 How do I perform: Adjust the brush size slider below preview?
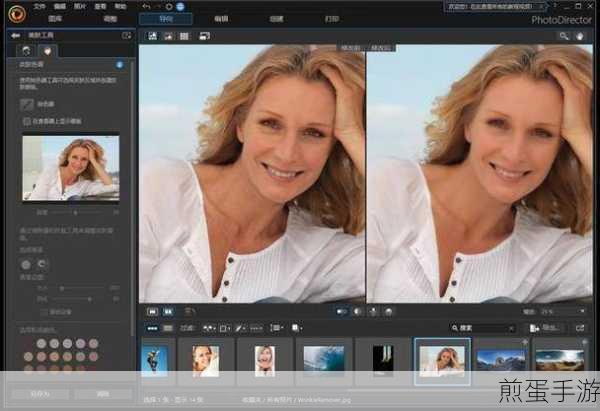76,212
